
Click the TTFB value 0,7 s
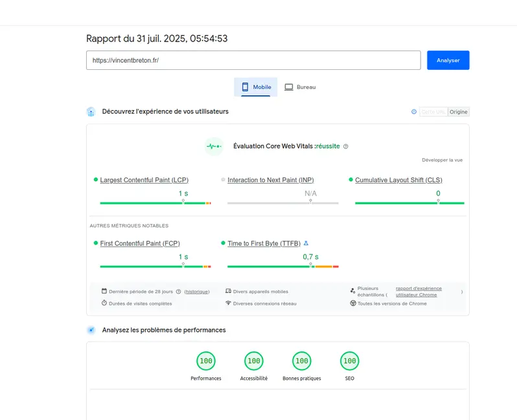[x=310, y=257]
